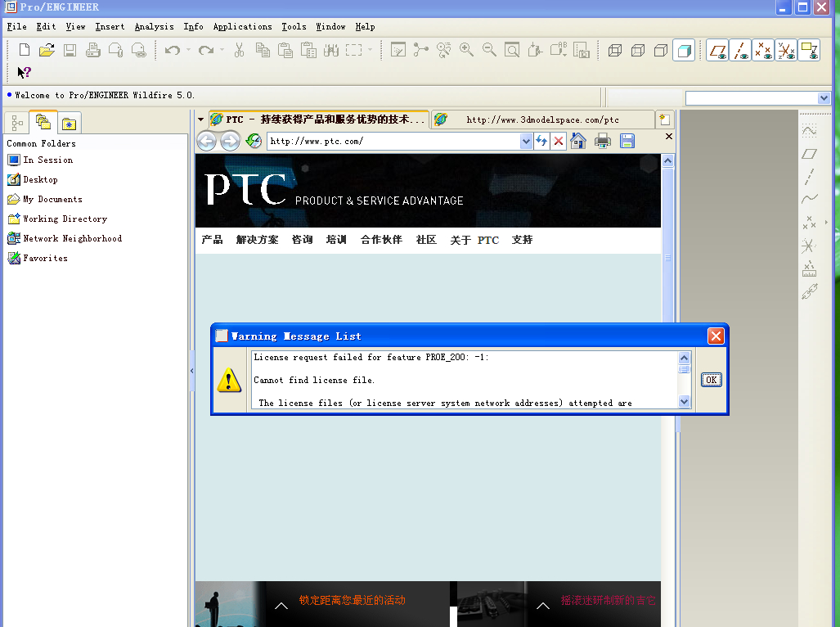This screenshot has height=627, width=840.
Task: Select My Documents folder
Action: [45, 199]
